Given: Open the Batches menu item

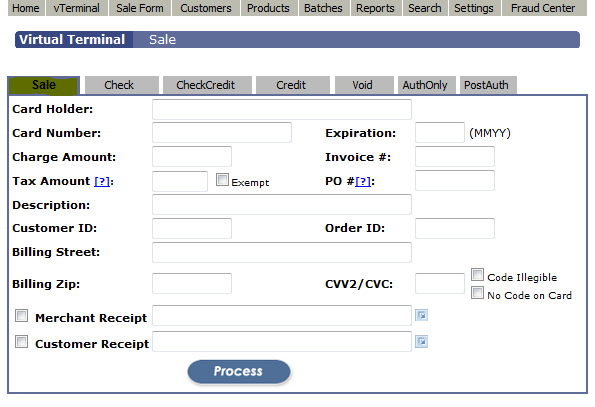Looking at the screenshot, I should 323,8.
